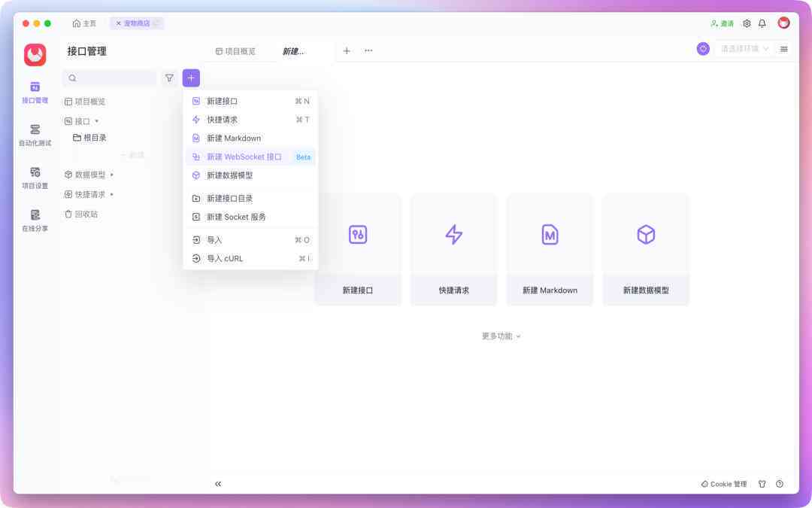Viewport: 812px width, 508px height.
Task: Open 项目设置 sidebar icon
Action: 35,178
